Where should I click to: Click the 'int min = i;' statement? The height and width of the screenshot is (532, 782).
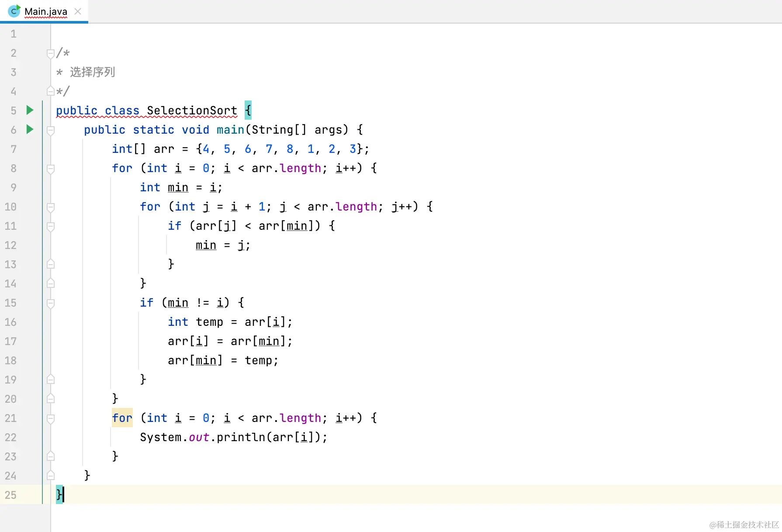(181, 187)
